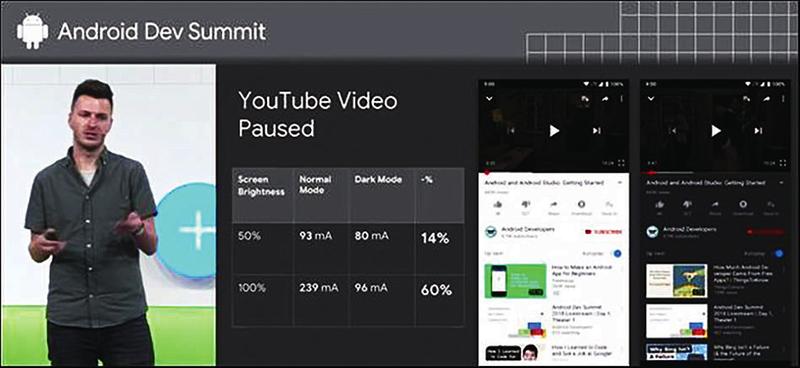Open Android Developers channel avatar on dark-mode phone
This screenshot has height=368, width=800.
(653, 232)
